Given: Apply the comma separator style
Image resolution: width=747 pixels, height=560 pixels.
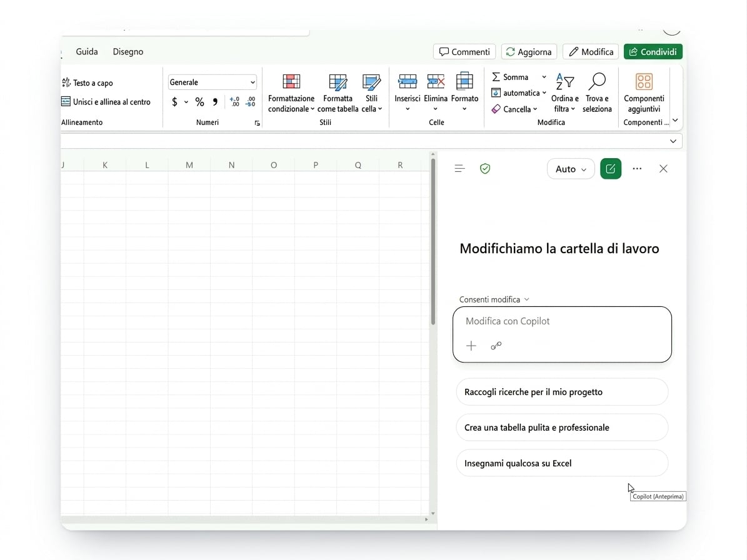Looking at the screenshot, I should coord(215,101).
